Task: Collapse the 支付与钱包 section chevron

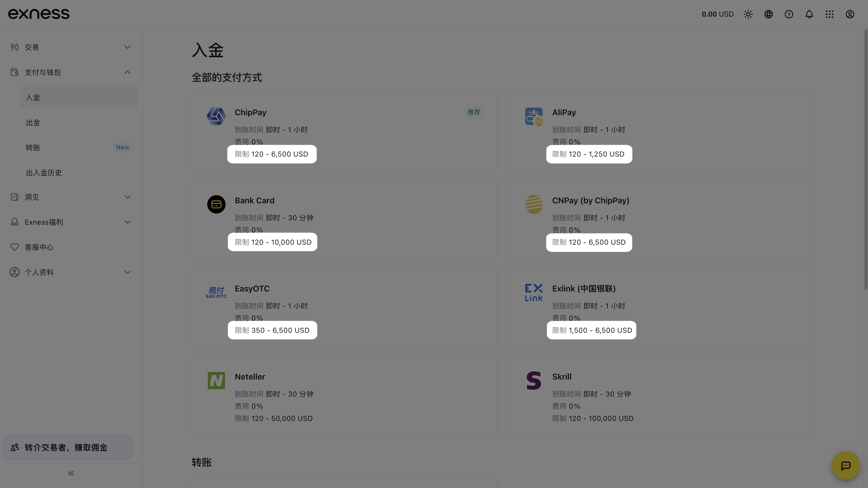Action: point(128,72)
